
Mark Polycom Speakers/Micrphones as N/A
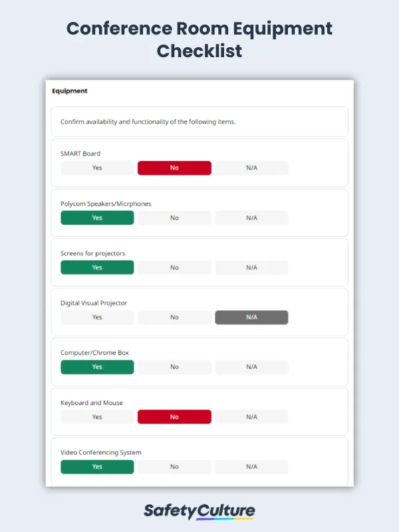(x=251, y=217)
